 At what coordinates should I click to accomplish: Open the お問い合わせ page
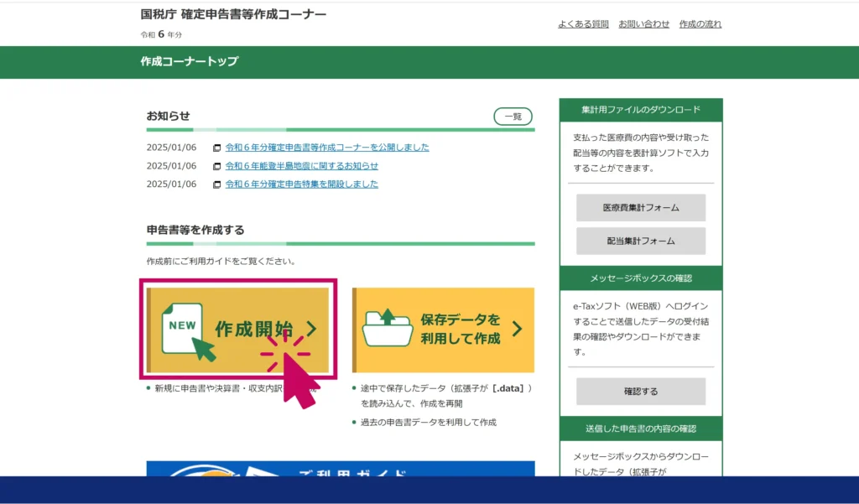[643, 23]
